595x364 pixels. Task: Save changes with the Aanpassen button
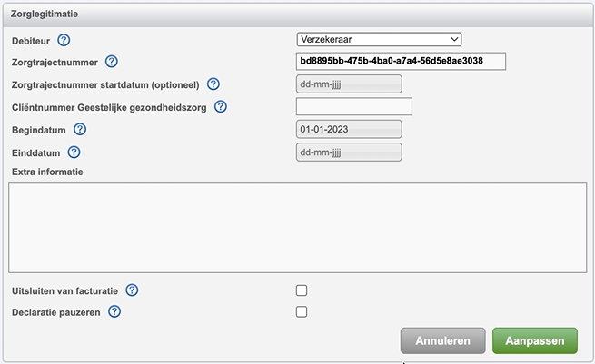pyautogui.click(x=535, y=341)
